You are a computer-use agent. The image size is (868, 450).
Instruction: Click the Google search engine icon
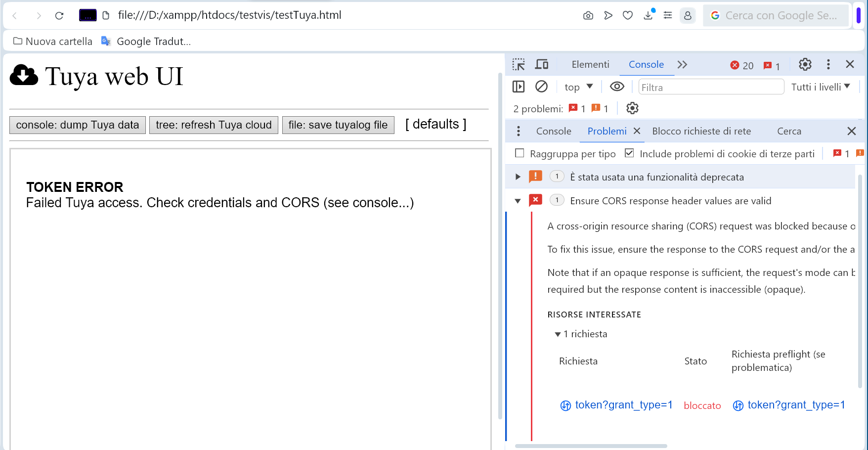tap(715, 16)
